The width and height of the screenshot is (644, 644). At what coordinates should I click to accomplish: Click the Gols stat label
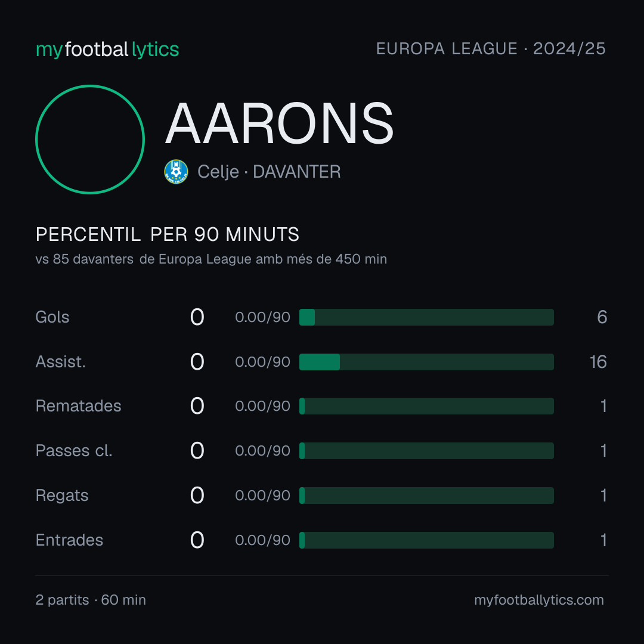[x=52, y=317]
